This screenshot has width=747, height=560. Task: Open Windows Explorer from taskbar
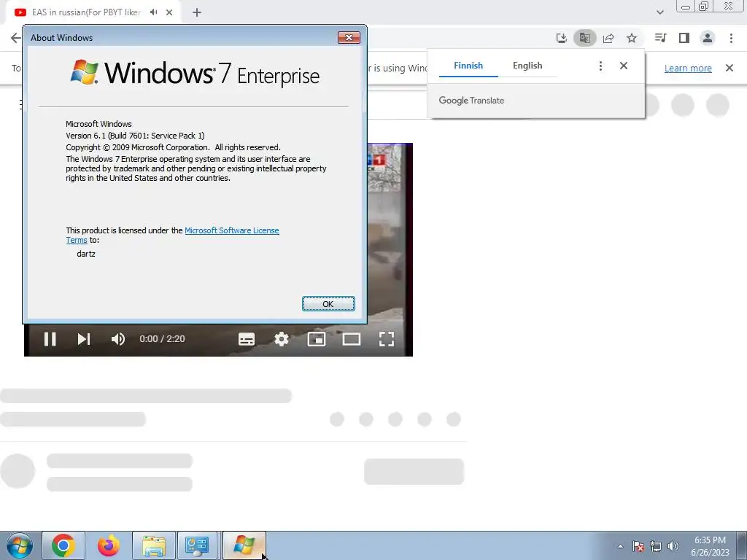[154, 545]
